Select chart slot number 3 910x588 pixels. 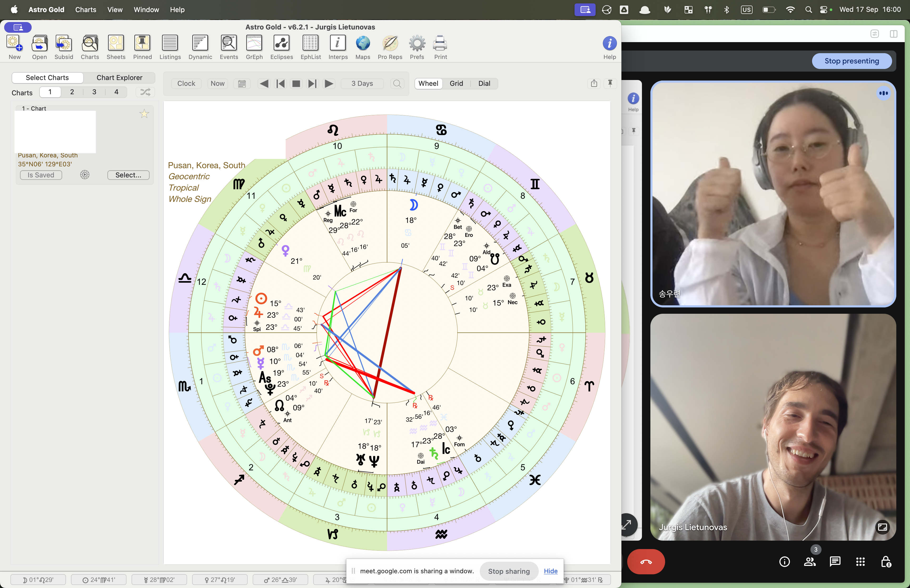click(94, 92)
